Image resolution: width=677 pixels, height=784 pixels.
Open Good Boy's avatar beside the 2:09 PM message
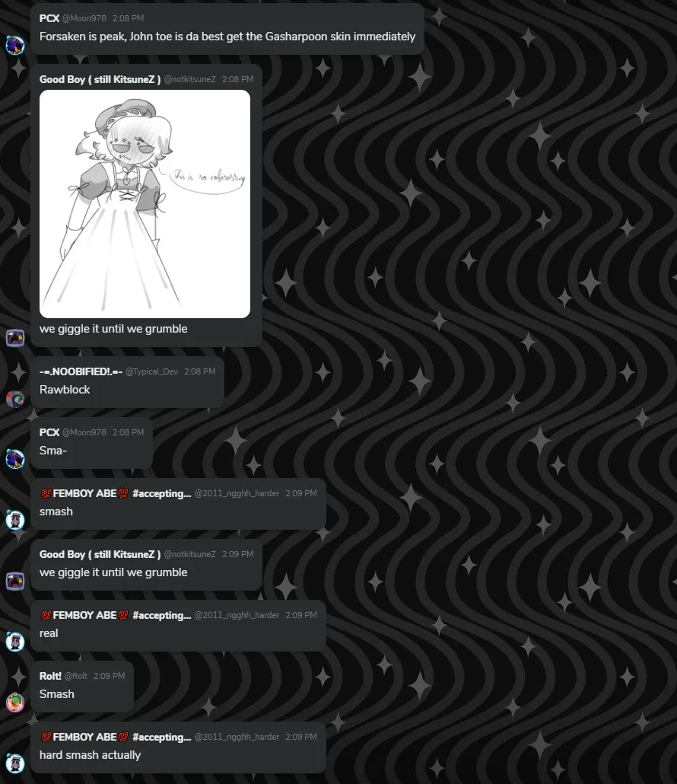(15, 581)
